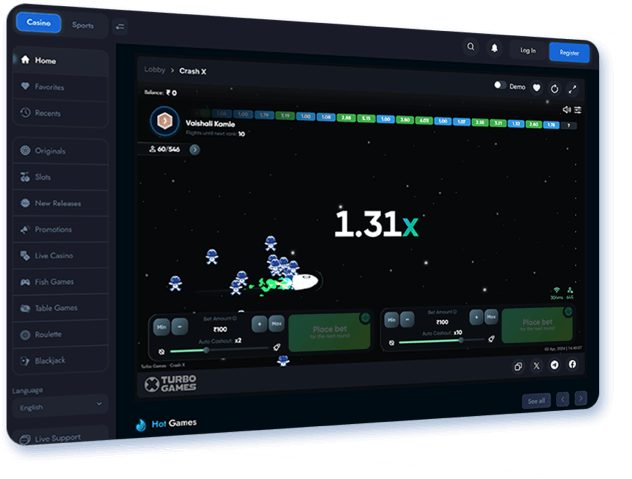Select the 3.19 multiplier history chip
632x479 pixels.
[285, 116]
